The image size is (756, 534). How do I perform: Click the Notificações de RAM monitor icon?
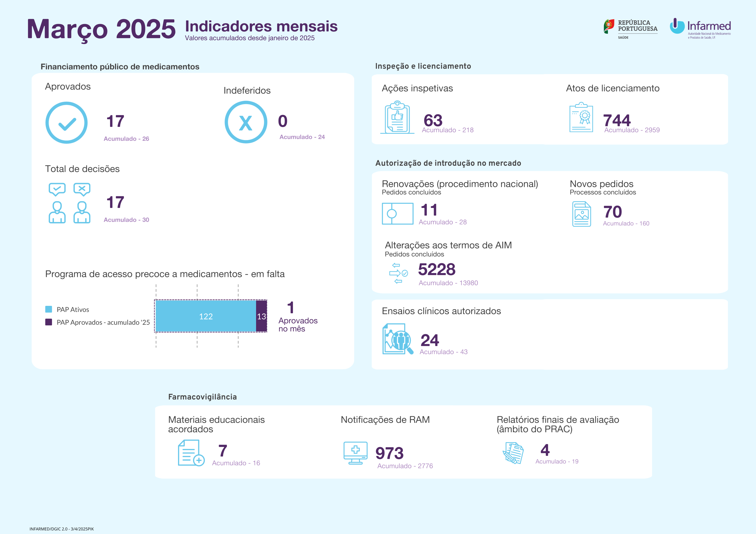[355, 453]
